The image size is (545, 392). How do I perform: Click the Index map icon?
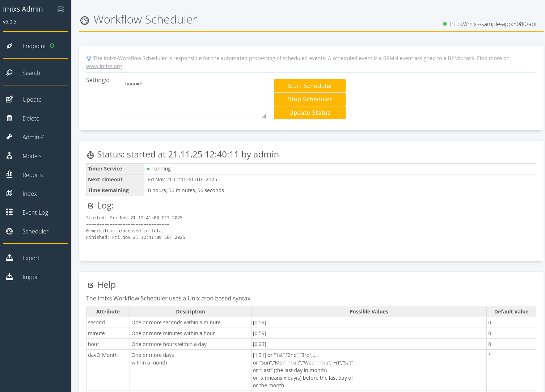coord(9,194)
